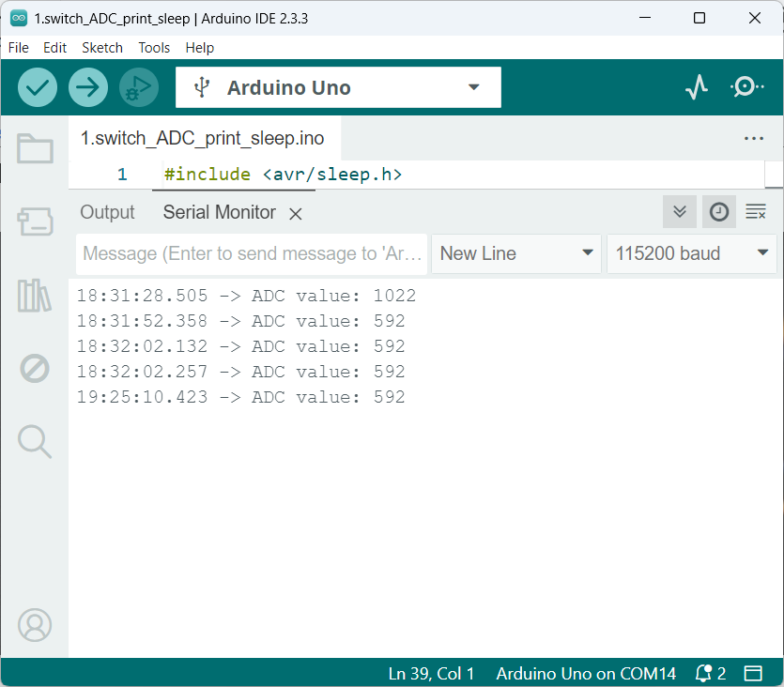Click line number 1 in the gutter
Screen dimensions: 784x687
coord(122,175)
